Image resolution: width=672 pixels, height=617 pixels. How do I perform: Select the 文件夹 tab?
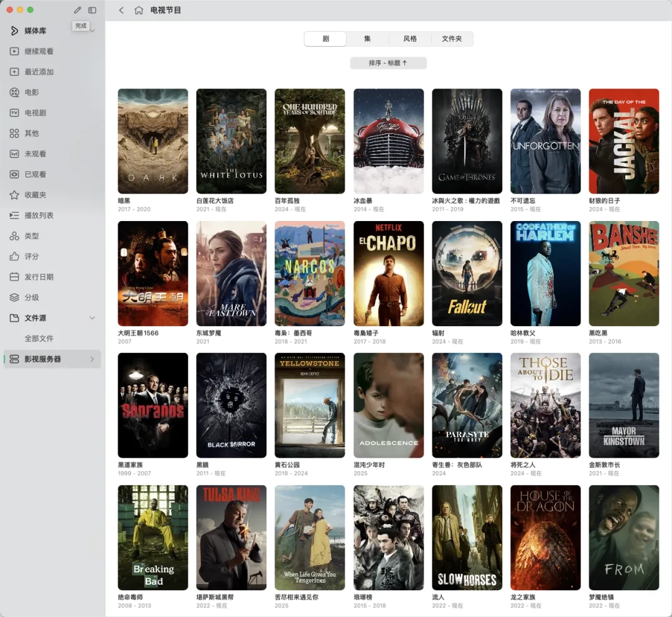coord(452,39)
